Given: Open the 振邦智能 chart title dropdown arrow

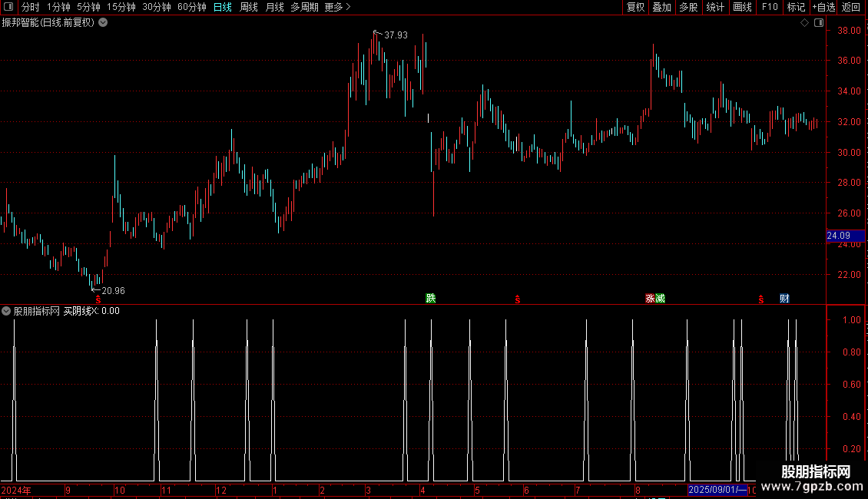Looking at the screenshot, I should [103, 23].
